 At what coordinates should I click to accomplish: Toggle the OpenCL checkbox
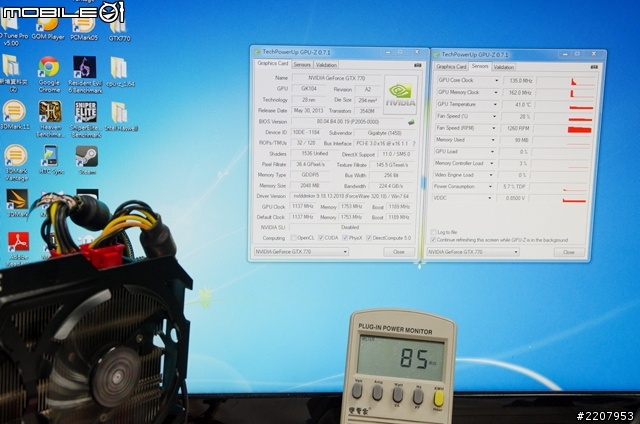click(293, 238)
